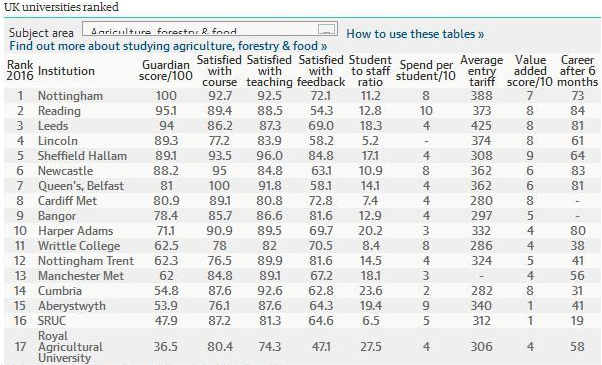Screen dimensions: 602x365
Task: Sort by Value added score/10 header
Action: tap(529, 71)
